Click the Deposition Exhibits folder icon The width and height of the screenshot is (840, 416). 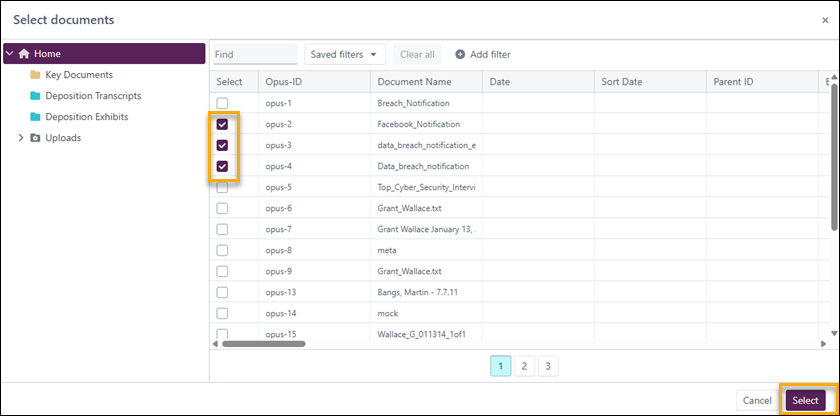(35, 117)
